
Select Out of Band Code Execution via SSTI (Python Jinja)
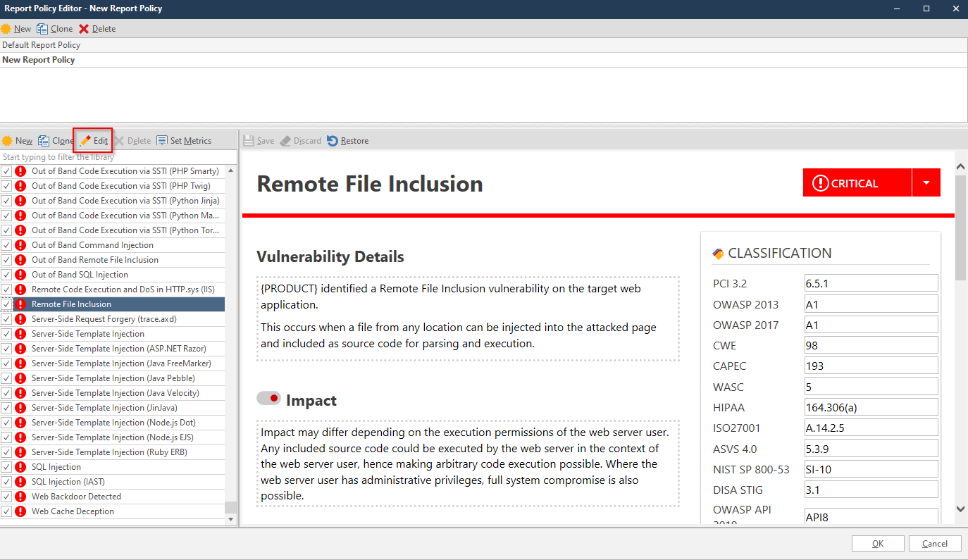pyautogui.click(x=112, y=201)
